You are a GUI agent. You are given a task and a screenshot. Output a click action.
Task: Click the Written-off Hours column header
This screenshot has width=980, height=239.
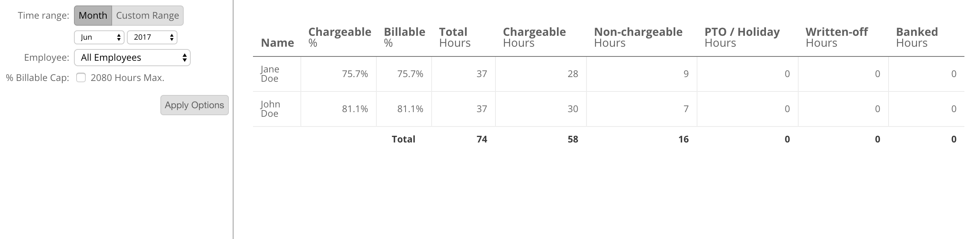837,37
